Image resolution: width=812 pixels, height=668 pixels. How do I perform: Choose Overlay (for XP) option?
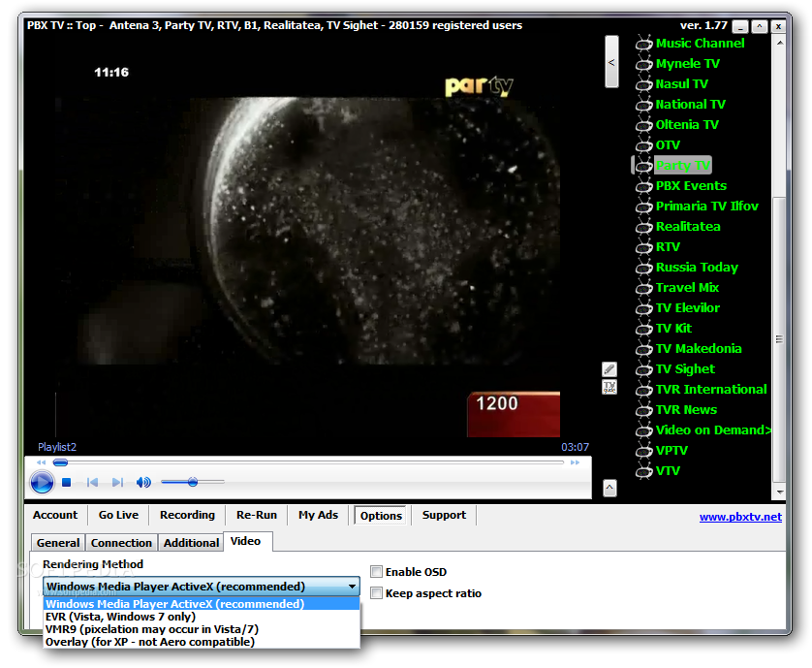(x=202, y=642)
